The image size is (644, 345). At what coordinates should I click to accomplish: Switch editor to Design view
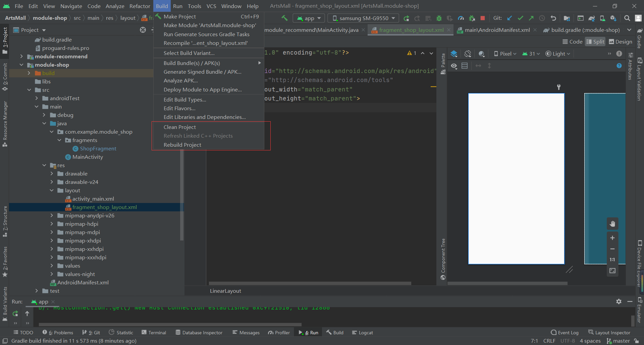(x=621, y=42)
